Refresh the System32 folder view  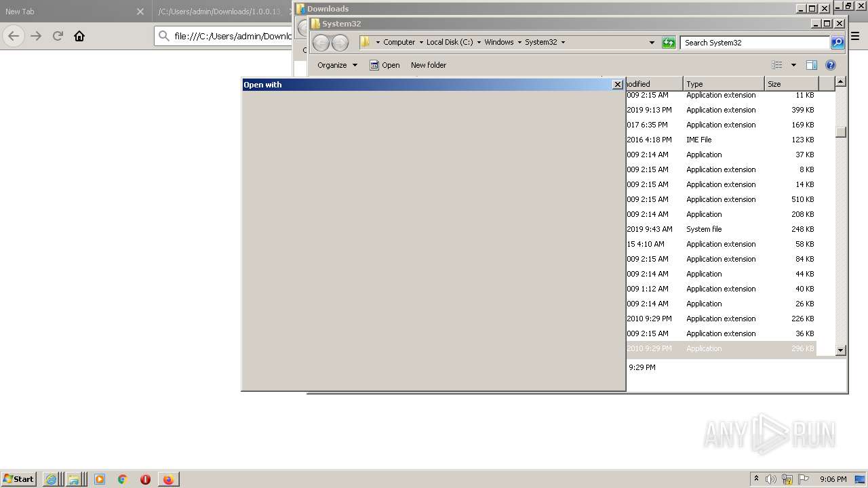(x=669, y=43)
